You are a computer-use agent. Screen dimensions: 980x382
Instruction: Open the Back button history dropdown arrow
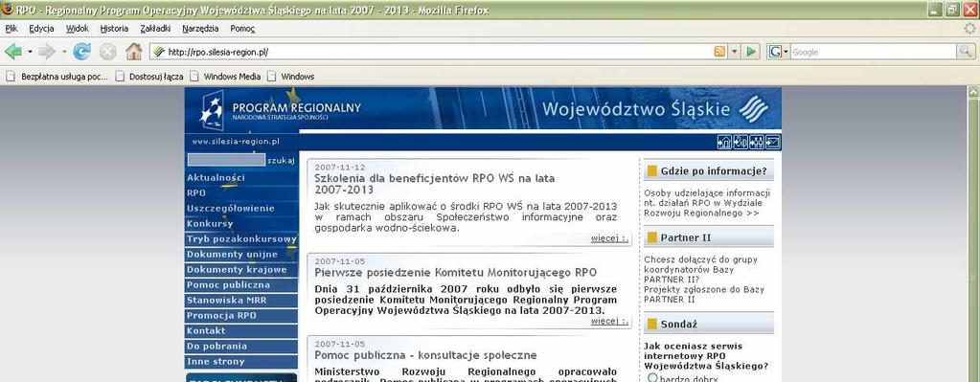30,52
